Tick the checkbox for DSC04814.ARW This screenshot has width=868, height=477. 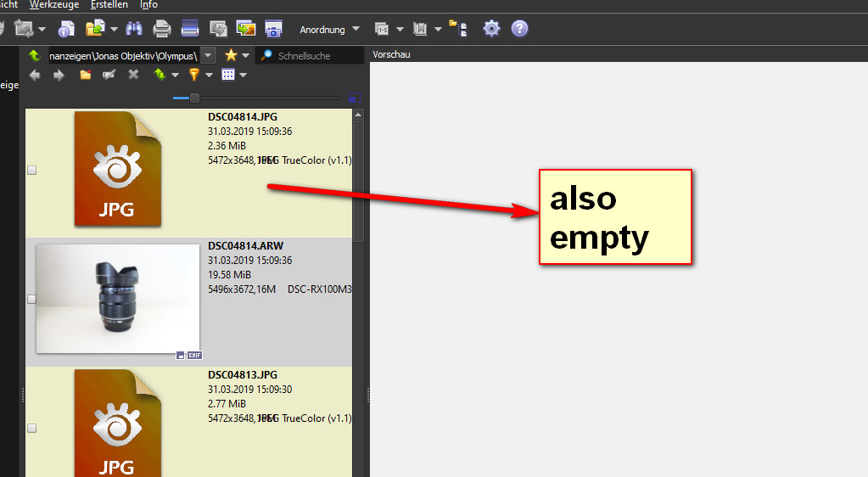tap(32, 299)
